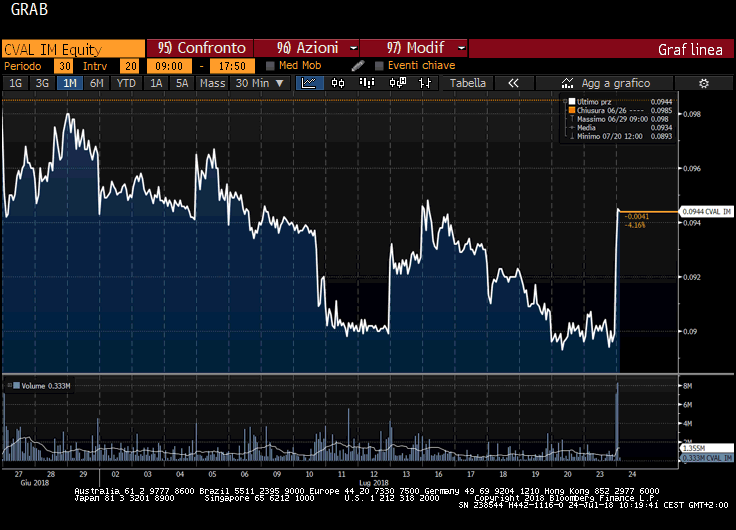Click the Graf linea title bar
The width and height of the screenshot is (736, 530).
pyautogui.click(x=601, y=49)
